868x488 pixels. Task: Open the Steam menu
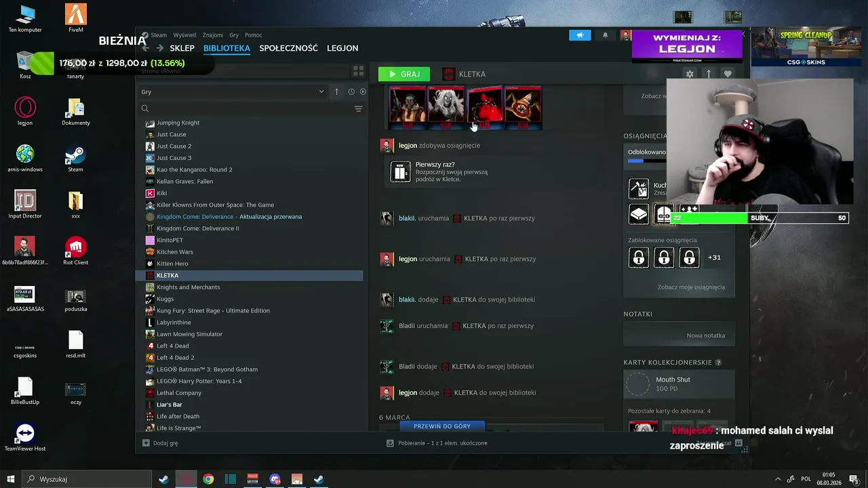(x=159, y=35)
